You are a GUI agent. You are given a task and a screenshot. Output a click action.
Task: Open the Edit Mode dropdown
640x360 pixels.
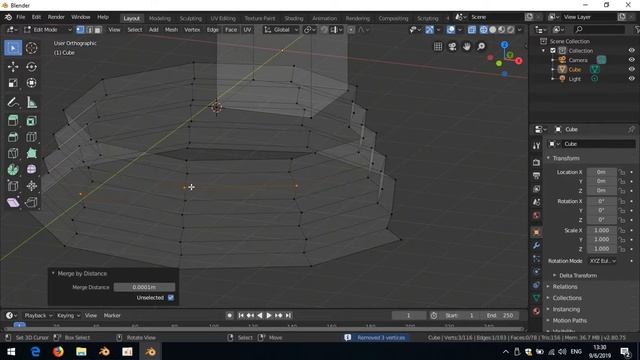coord(47,30)
